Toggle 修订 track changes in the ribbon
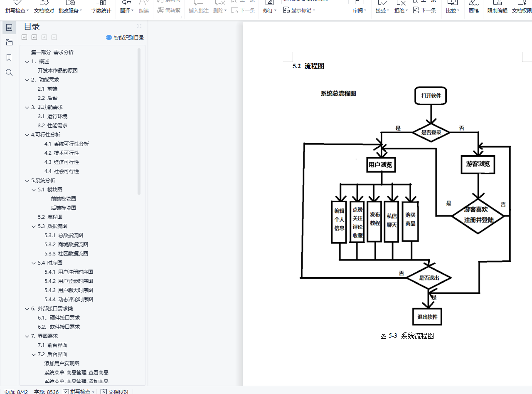The width and height of the screenshot is (532, 394). click(270, 7)
